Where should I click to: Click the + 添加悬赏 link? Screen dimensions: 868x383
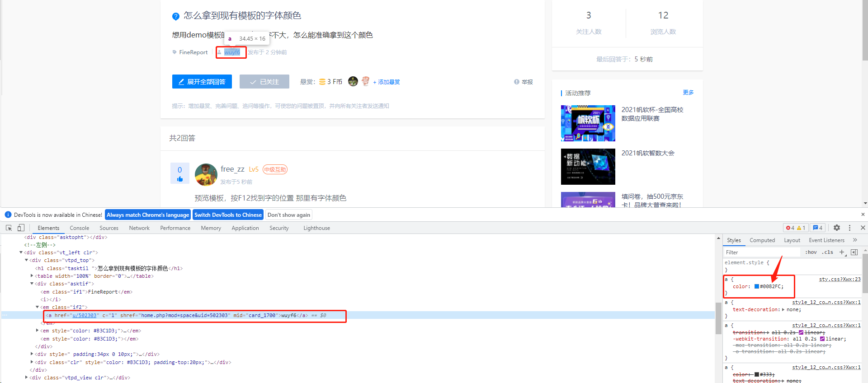387,82
